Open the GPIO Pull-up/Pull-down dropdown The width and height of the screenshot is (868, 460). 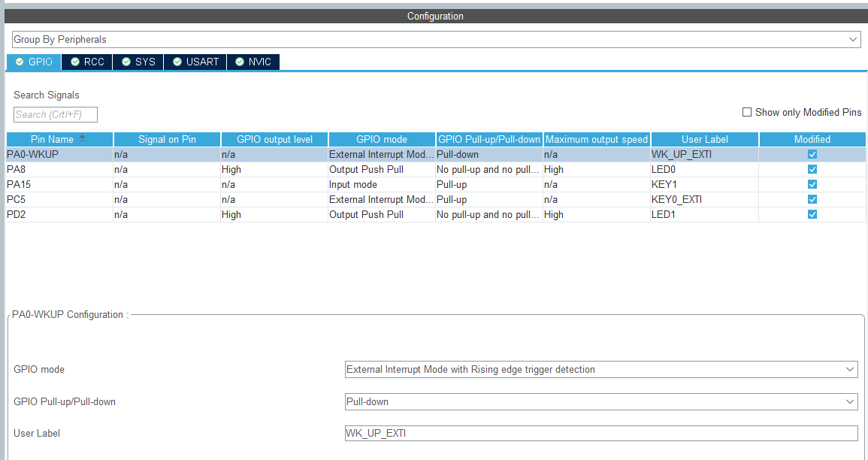point(600,401)
